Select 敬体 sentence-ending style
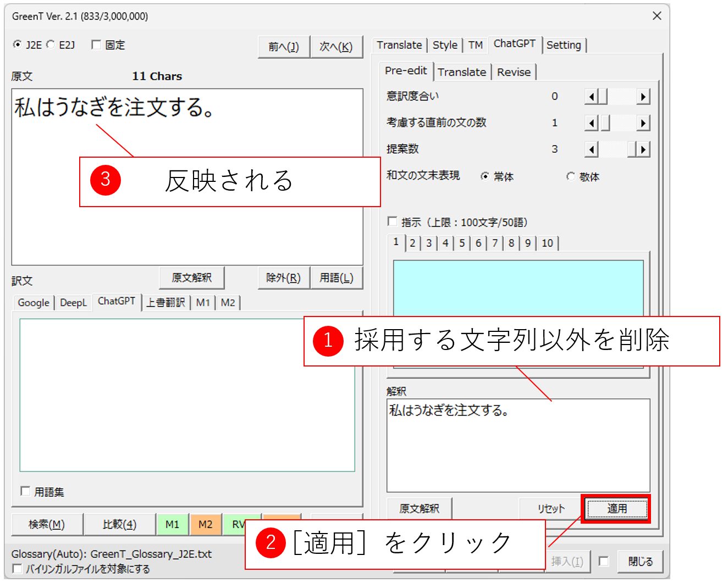Image resolution: width=728 pixels, height=583 pixels. click(x=571, y=176)
